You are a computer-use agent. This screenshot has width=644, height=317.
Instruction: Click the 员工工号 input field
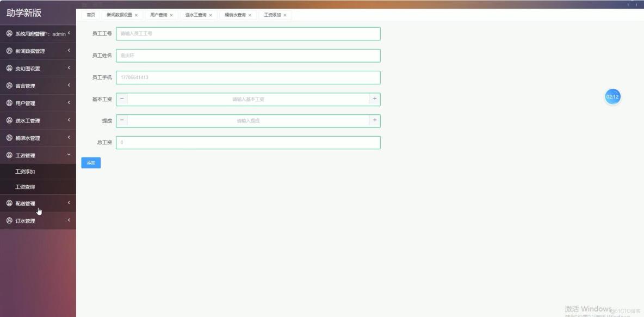click(x=247, y=34)
